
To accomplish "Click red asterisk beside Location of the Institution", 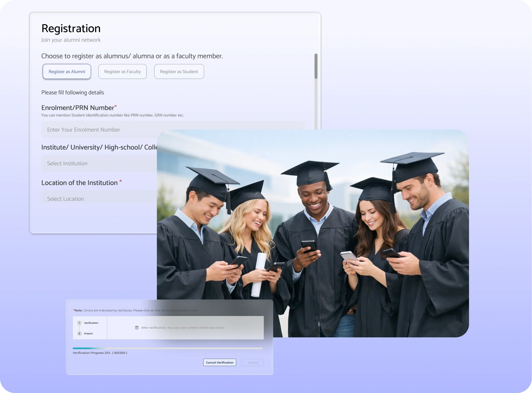I will (121, 181).
